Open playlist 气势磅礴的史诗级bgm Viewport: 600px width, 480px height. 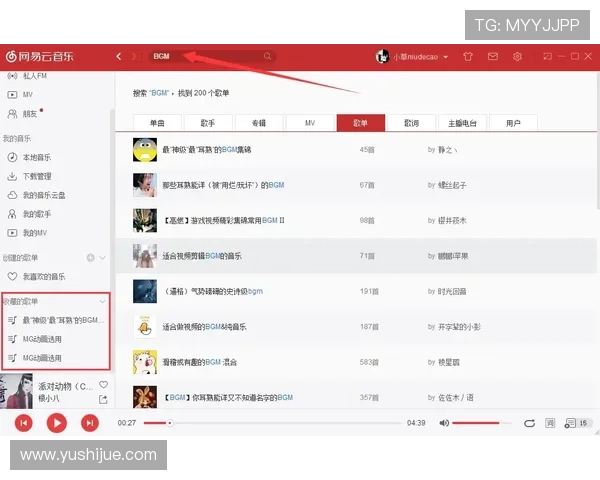(x=212, y=291)
